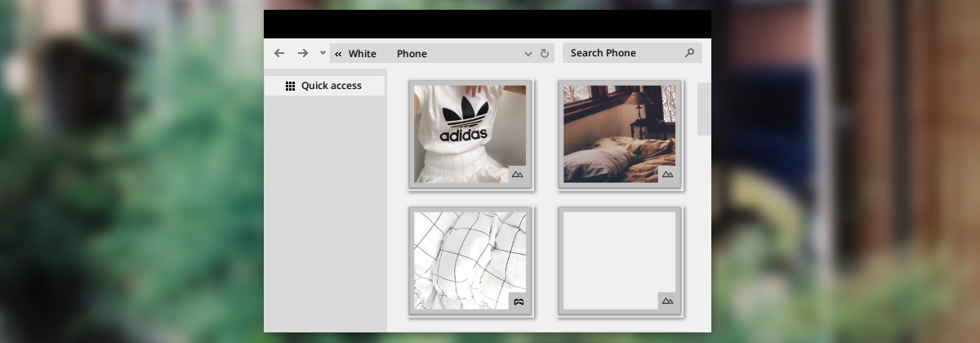Click the Search Phone input field
Image resolution: width=980 pixels, height=343 pixels.
632,53
